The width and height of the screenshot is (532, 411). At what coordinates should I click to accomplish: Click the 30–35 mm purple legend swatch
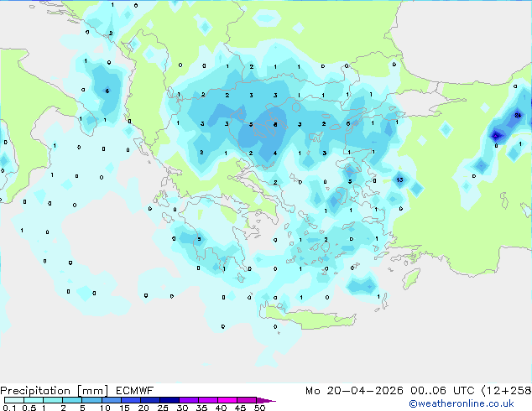click(x=188, y=400)
